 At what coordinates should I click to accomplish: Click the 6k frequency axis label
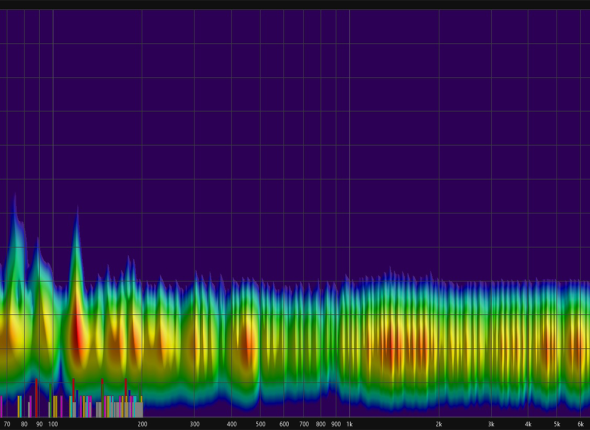pyautogui.click(x=580, y=424)
